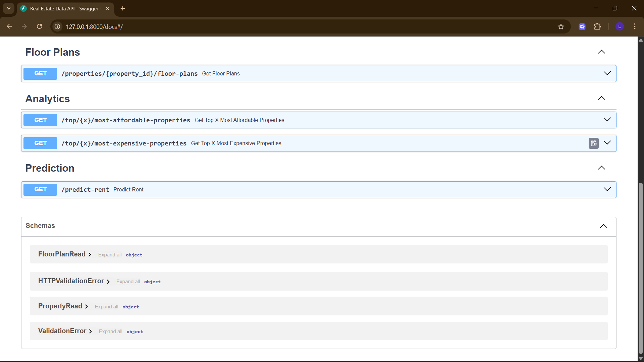Close the Real Estate Data API tab
Viewport: 644px width, 362px height.
click(107, 8)
